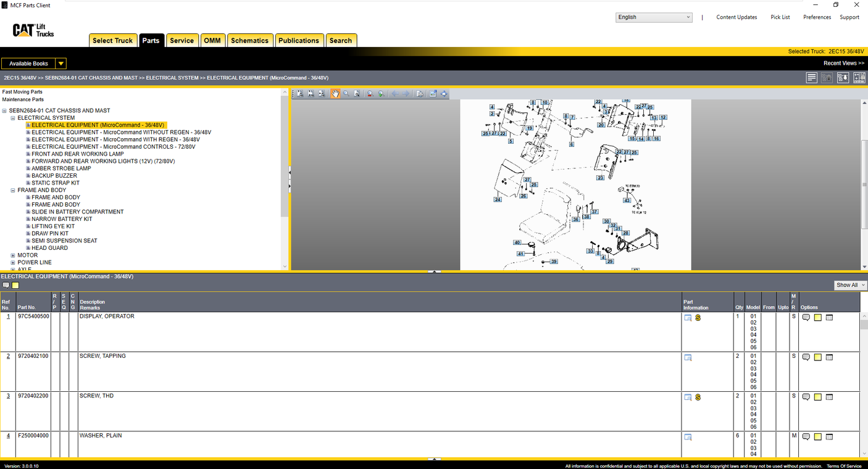The height and width of the screenshot is (469, 868).
Task: Select the hand pan tool in viewer toolbar
Action: click(335, 93)
